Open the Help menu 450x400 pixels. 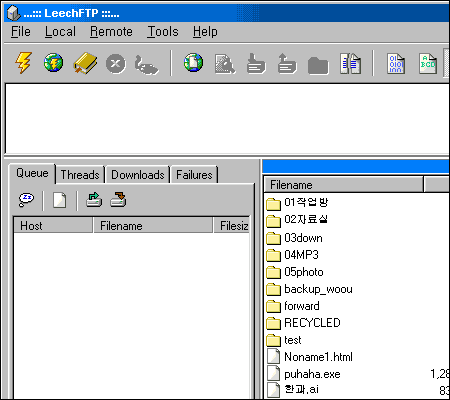pos(205,32)
